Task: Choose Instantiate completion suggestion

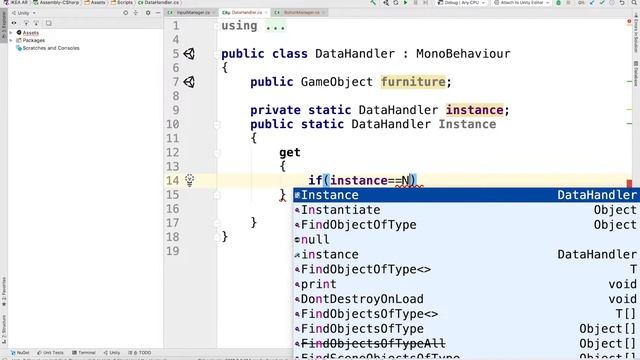Action: pos(466,210)
